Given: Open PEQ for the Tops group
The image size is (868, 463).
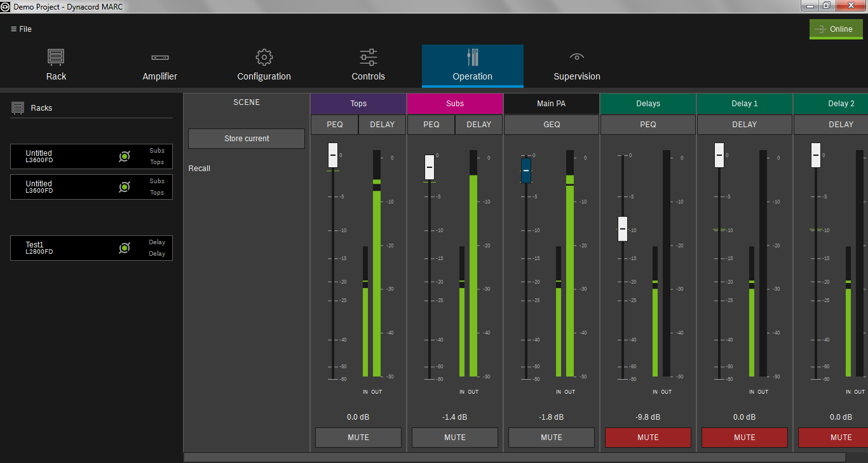Looking at the screenshot, I should click(x=335, y=125).
